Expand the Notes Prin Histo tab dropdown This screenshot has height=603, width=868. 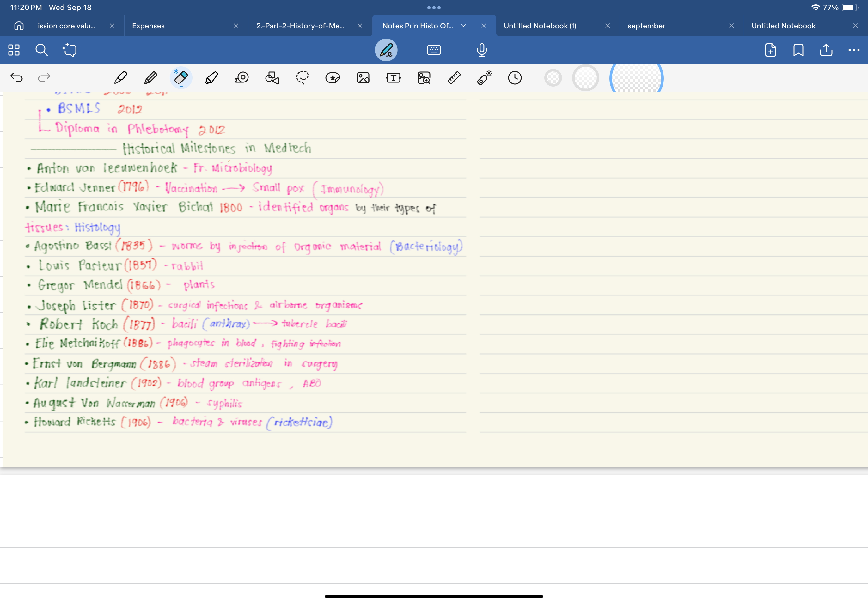click(463, 26)
